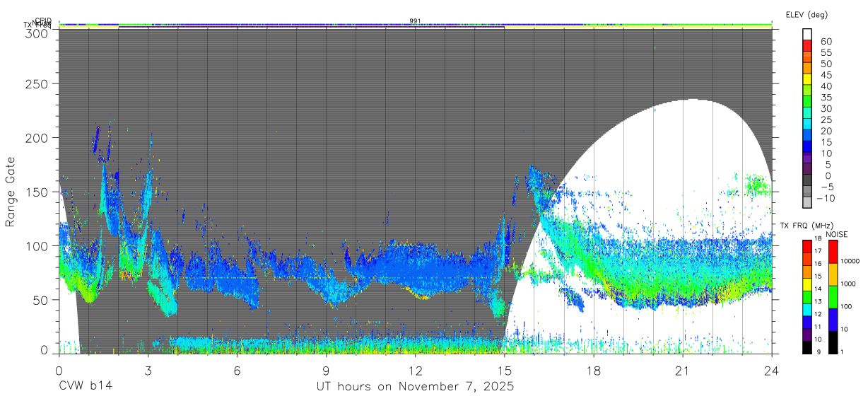
Task: Click hour 15 on the UT time axis
Action: tap(504, 370)
